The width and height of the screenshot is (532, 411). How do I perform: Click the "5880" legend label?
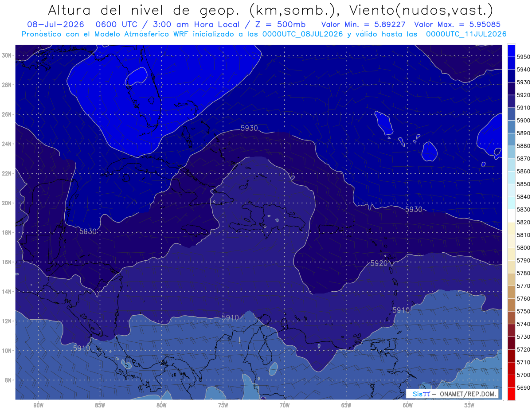[x=523, y=146]
